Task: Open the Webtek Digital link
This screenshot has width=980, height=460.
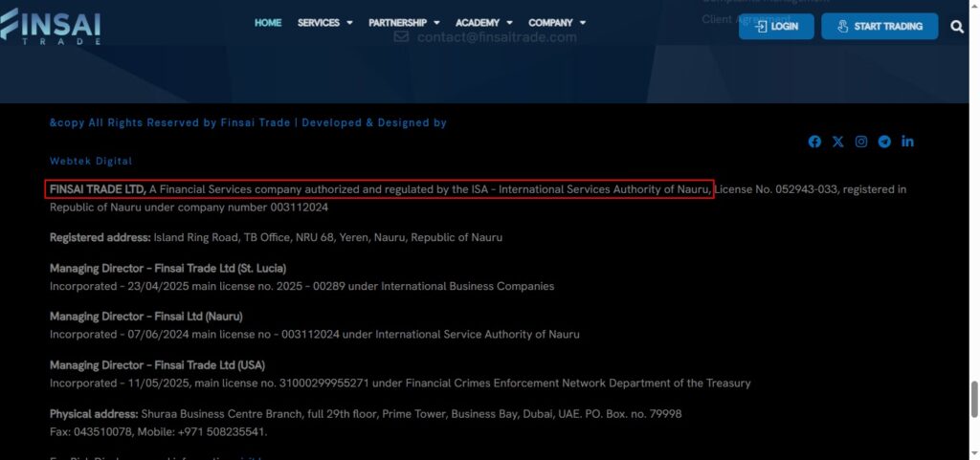Action: pos(91,161)
